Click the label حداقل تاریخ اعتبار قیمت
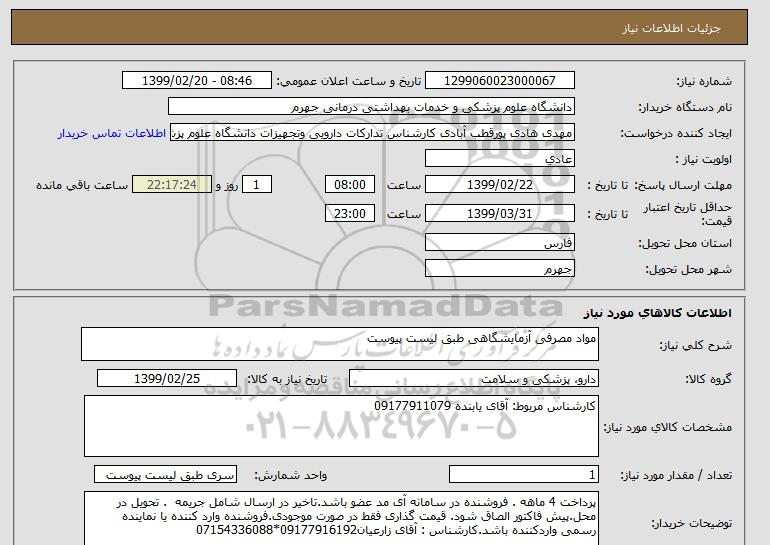 (x=688, y=214)
